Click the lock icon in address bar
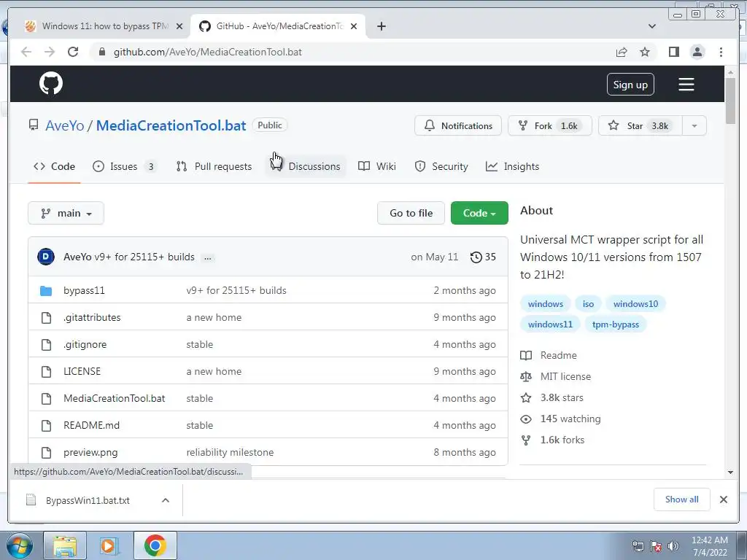The height and width of the screenshot is (560, 747). click(101, 52)
